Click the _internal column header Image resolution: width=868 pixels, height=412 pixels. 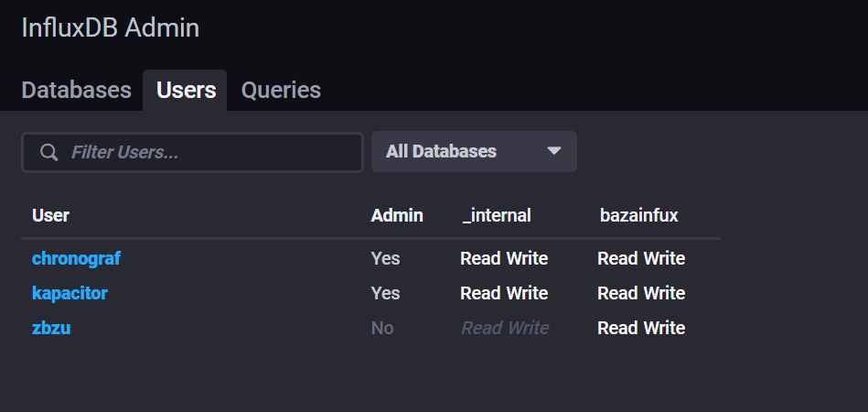click(497, 215)
